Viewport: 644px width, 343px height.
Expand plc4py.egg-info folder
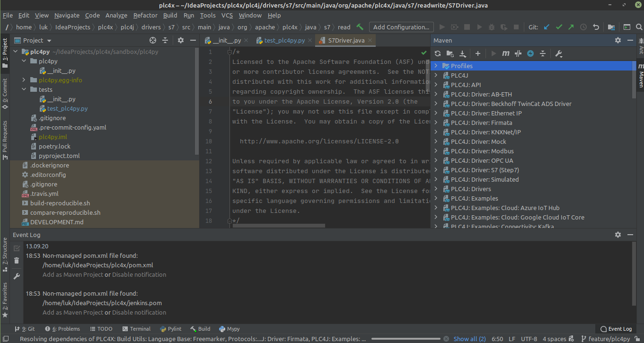[25, 80]
